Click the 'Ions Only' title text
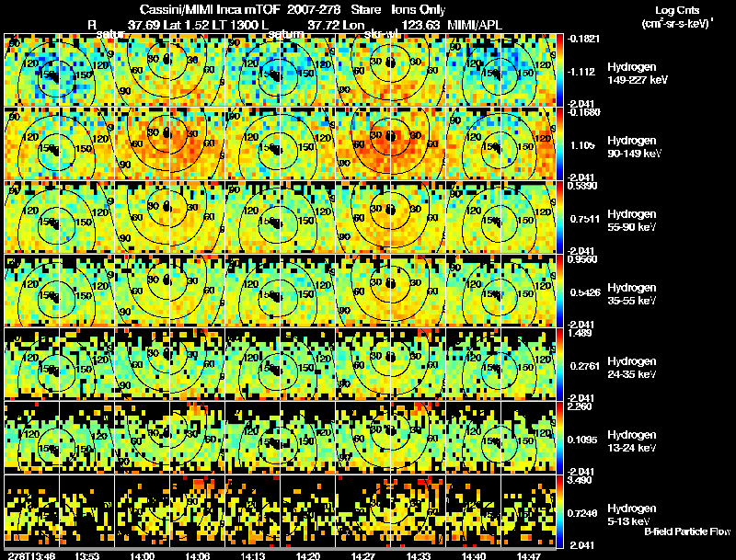The height and width of the screenshot is (560, 736). 418,9
